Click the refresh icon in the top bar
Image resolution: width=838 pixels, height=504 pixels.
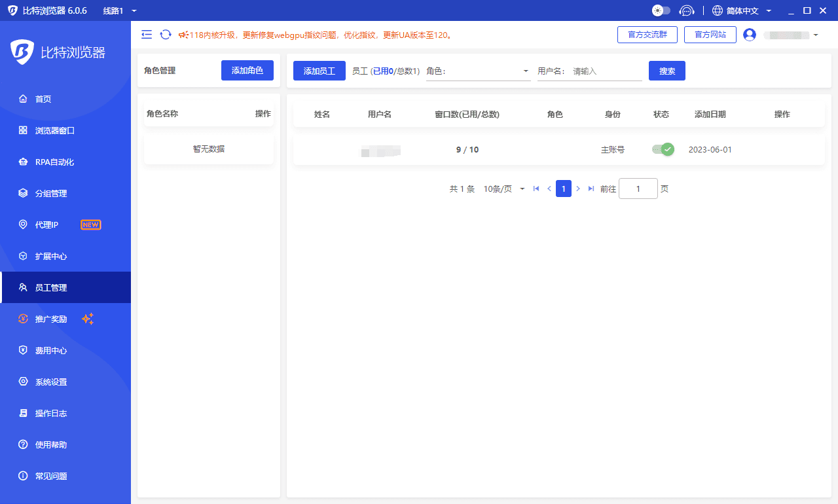click(x=164, y=34)
